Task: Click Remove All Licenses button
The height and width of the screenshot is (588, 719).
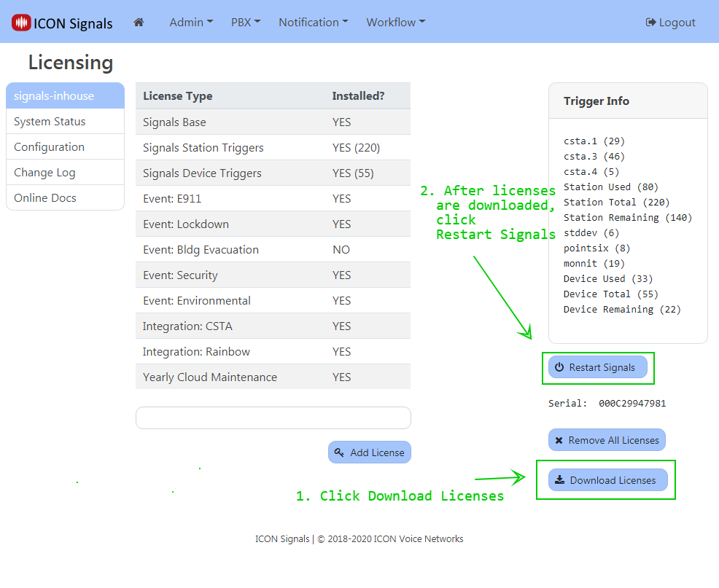Action: coord(607,440)
